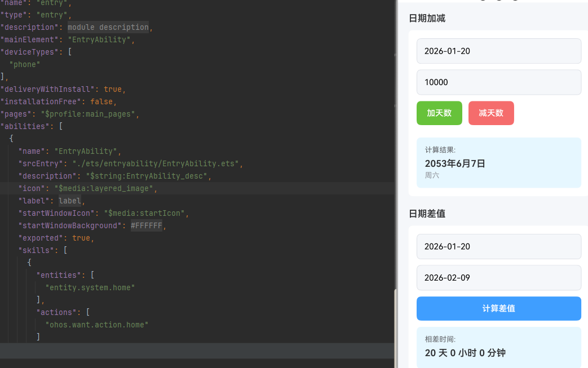Click the true value of deliveryWithInstall
The width and height of the screenshot is (588, 368).
point(113,89)
